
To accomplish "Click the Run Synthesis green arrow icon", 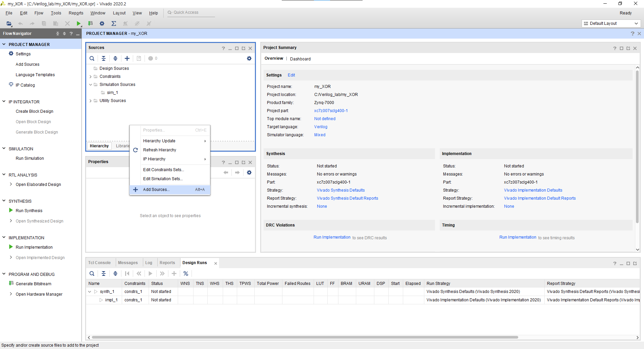I will tap(11, 210).
